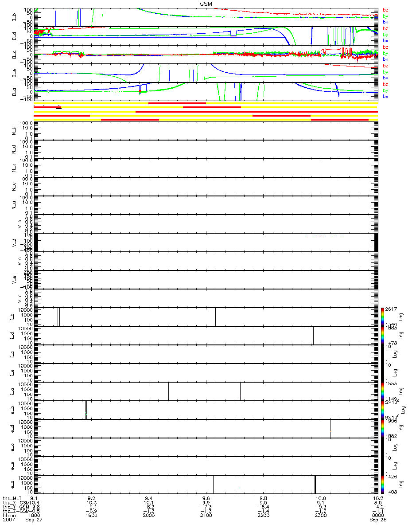The height and width of the screenshot is (532, 412).
Task: Select the V_e velocity panel label
Action: point(13,279)
